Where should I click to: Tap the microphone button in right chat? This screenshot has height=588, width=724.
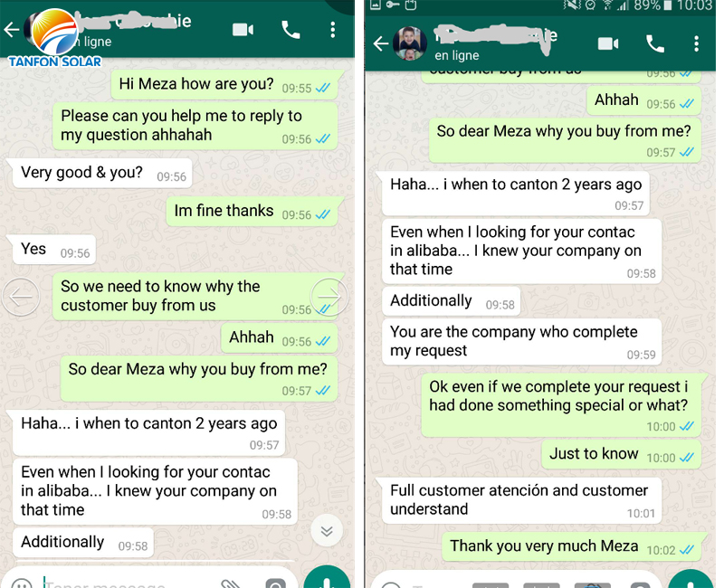pyautogui.click(x=691, y=581)
